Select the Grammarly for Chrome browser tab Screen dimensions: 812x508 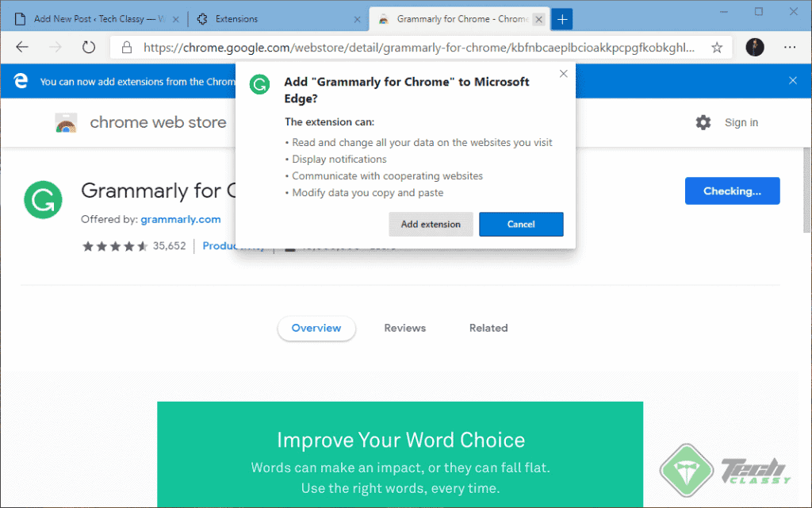tap(458, 19)
